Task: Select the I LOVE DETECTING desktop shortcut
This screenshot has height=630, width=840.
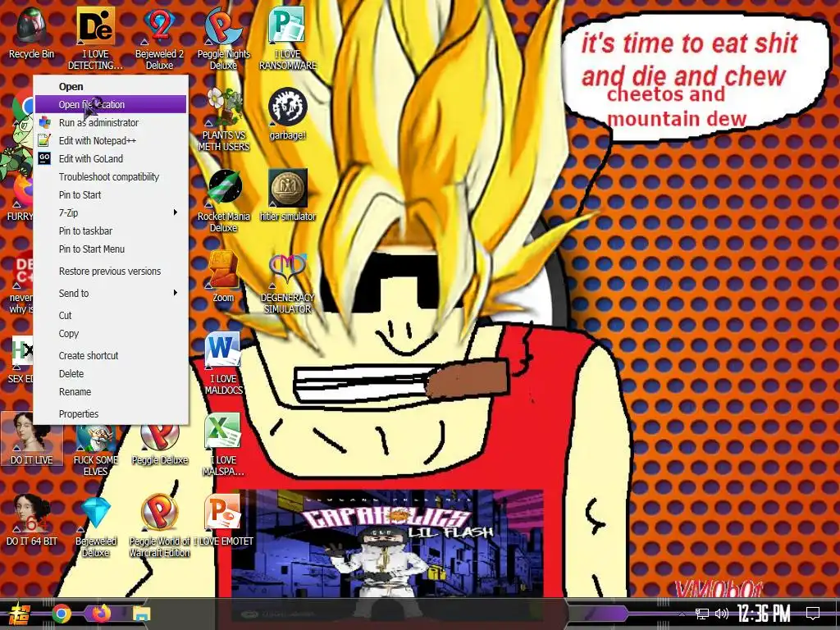Action: pyautogui.click(x=95, y=38)
